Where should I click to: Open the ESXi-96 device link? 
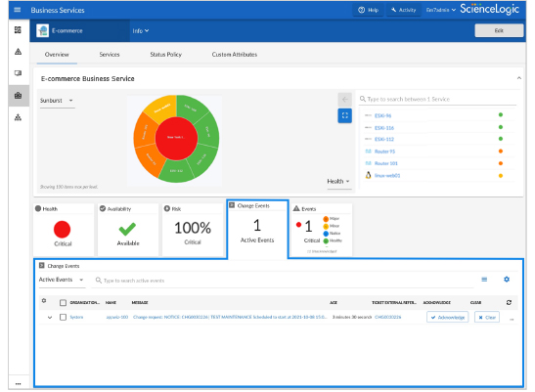(x=382, y=115)
